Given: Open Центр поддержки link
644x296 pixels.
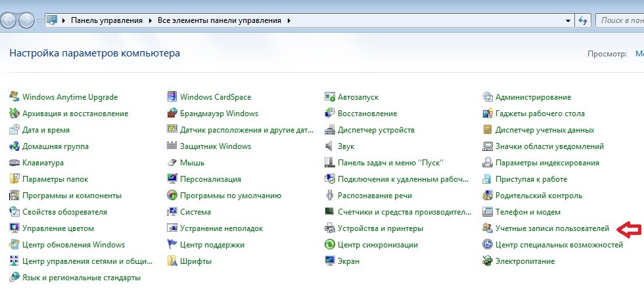Looking at the screenshot, I should point(212,245).
